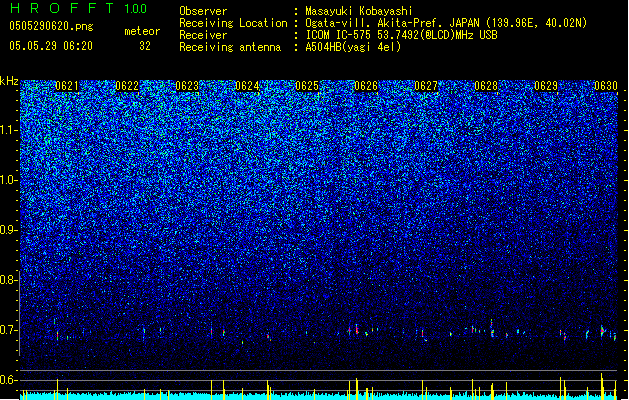The height and width of the screenshot is (400, 629).
Task: Click the 0.7 frequency axis label
Action: pyautogui.click(x=8, y=330)
